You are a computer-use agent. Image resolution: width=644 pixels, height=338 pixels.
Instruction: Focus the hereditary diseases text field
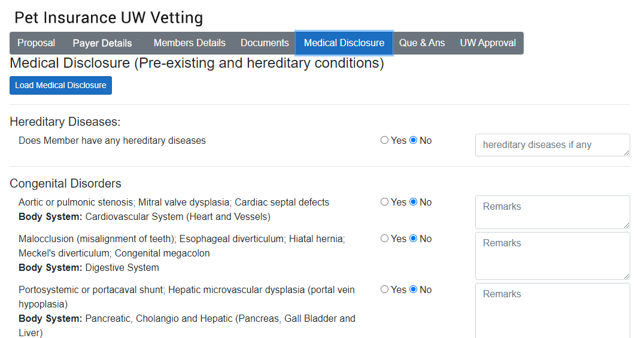coord(552,145)
